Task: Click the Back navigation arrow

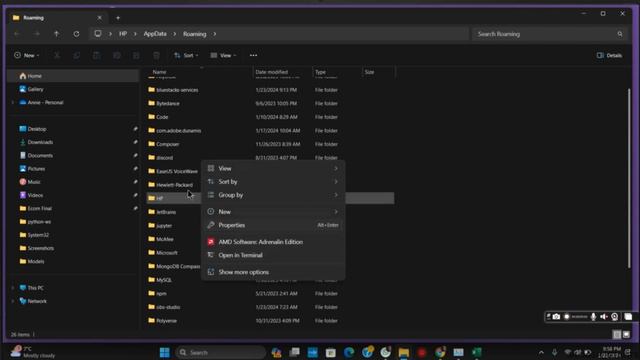Action: [17, 34]
